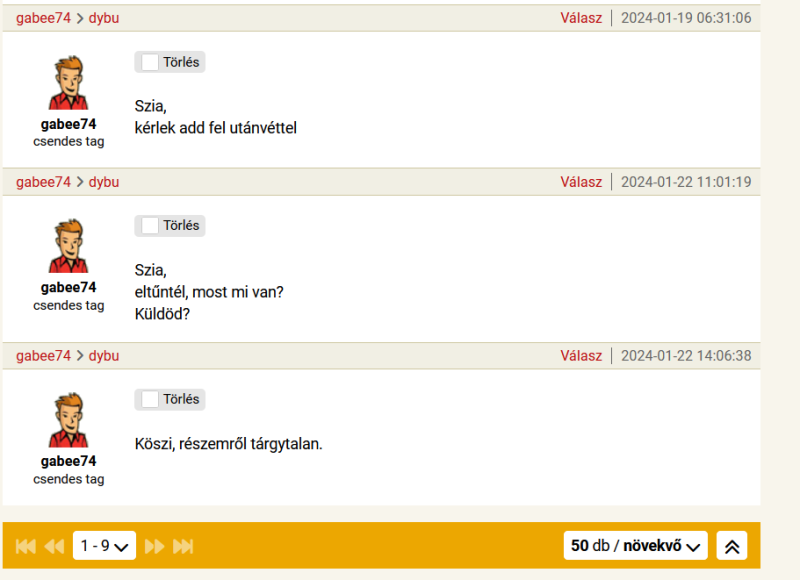Image resolution: width=800 pixels, height=580 pixels.
Task: Open the 1 - 9 page range dropdown
Action: tap(104, 546)
